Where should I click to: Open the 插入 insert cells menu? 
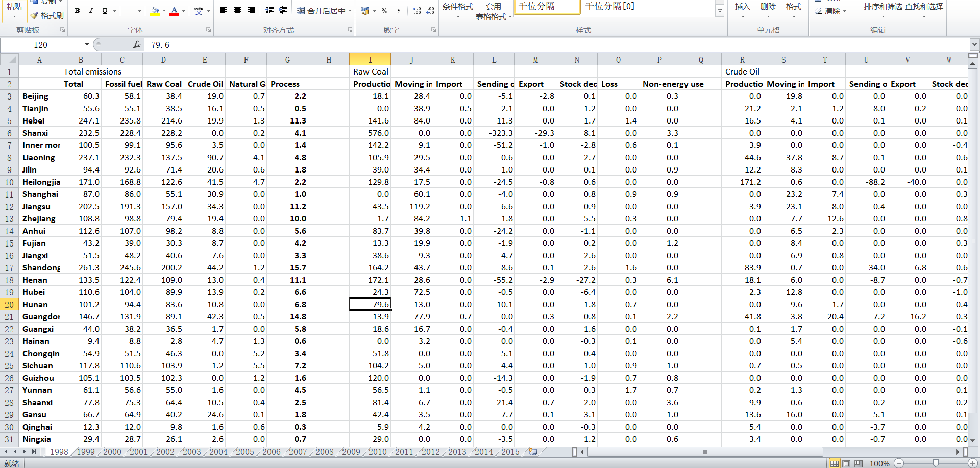point(742,10)
